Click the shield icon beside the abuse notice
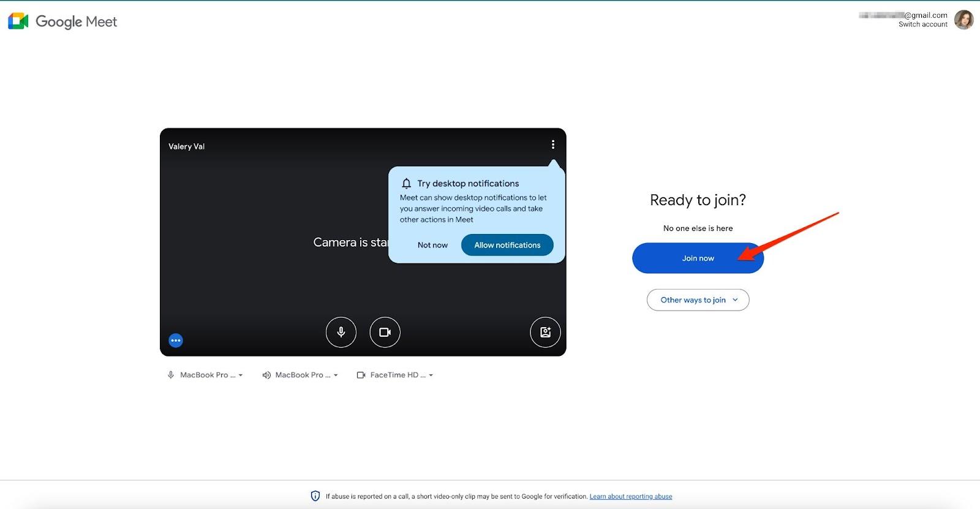Viewport: 980px width, 509px height. [x=315, y=496]
